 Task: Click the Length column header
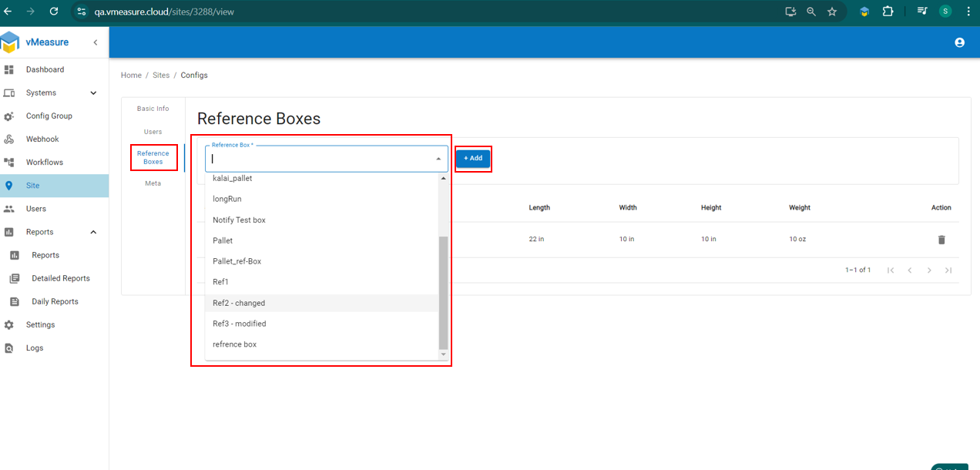[x=539, y=208]
